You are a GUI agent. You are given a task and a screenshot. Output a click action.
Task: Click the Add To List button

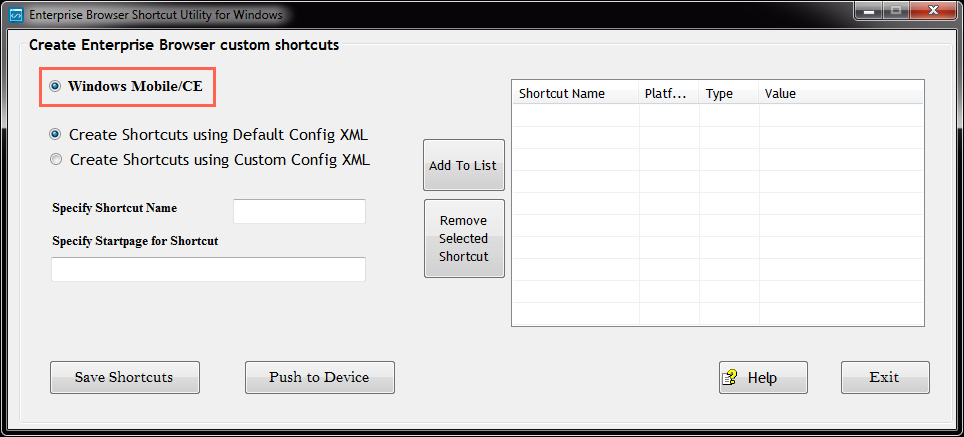(463, 165)
